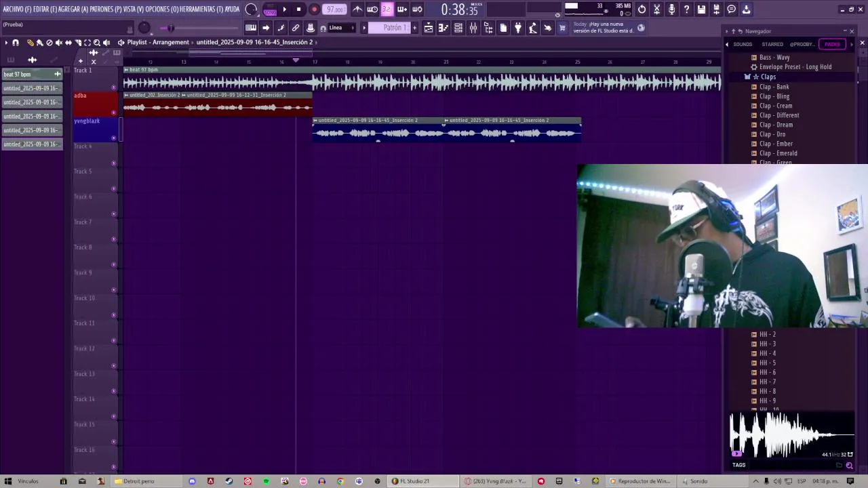Open the EDITAR menu
Screen dimensions: 868x488
coord(45,9)
